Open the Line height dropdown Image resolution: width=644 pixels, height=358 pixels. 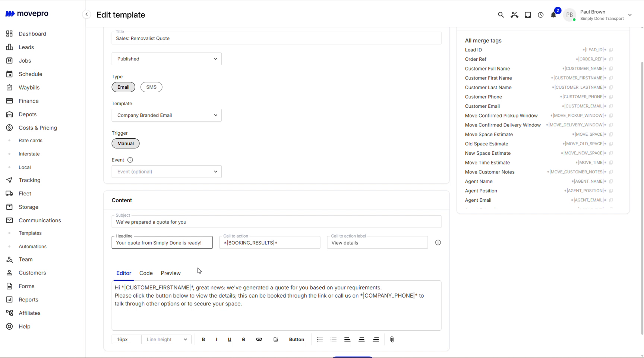coord(167,339)
